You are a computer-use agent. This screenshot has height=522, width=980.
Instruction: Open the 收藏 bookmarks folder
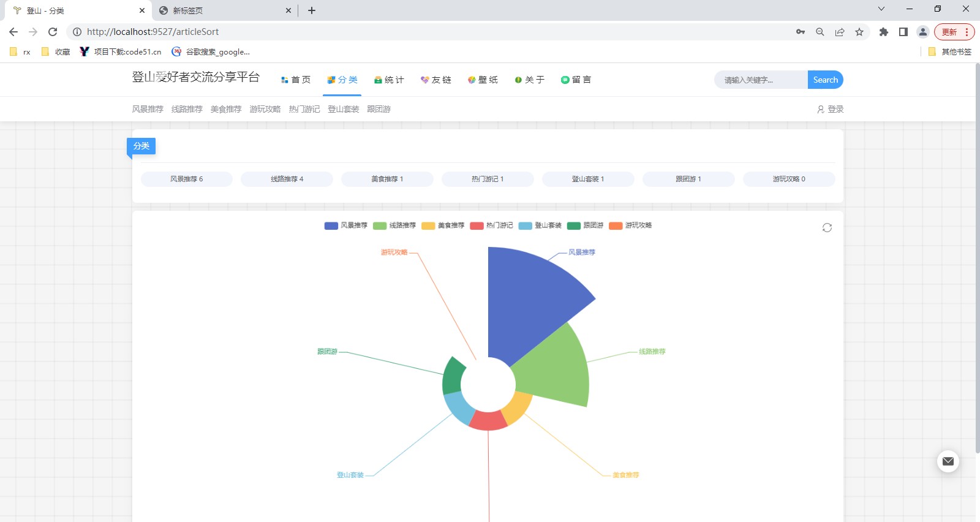pos(56,52)
